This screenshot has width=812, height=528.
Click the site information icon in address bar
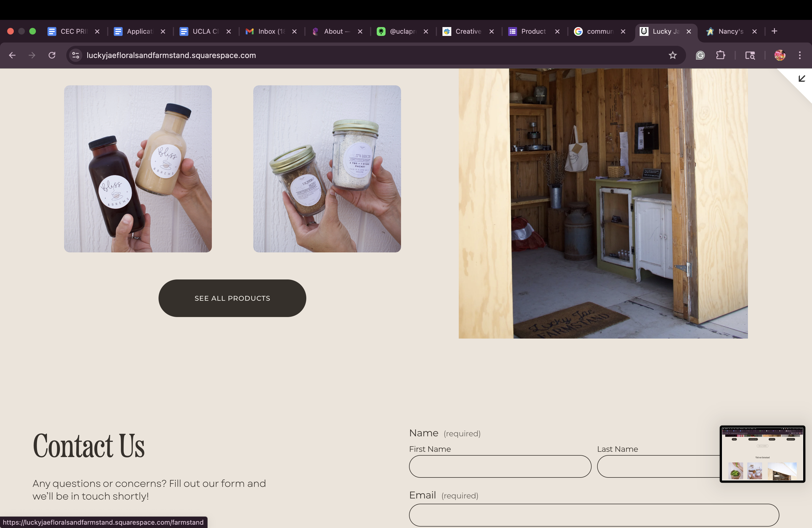point(76,55)
